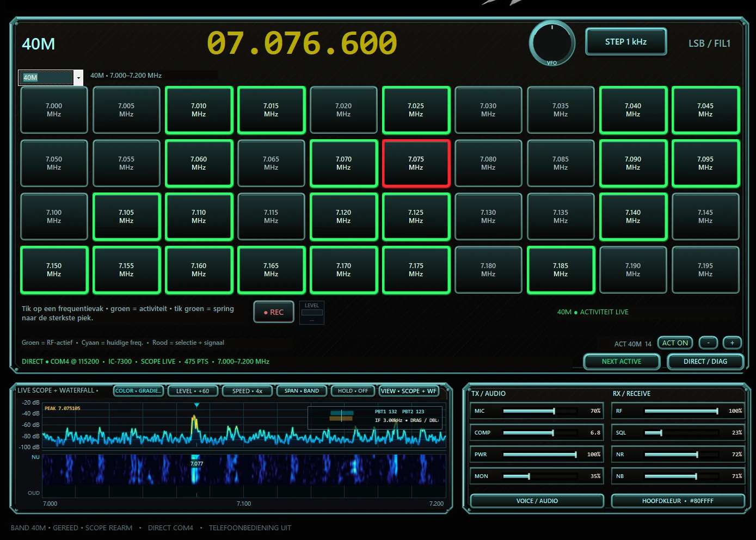Adjust the RF gain slider
The width and height of the screenshot is (756, 540).
[x=681, y=411]
